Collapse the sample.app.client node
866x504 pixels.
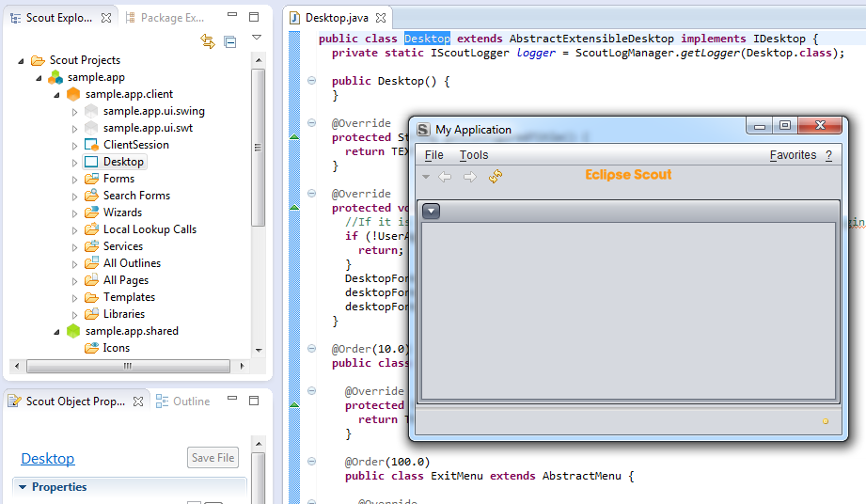pos(56,96)
